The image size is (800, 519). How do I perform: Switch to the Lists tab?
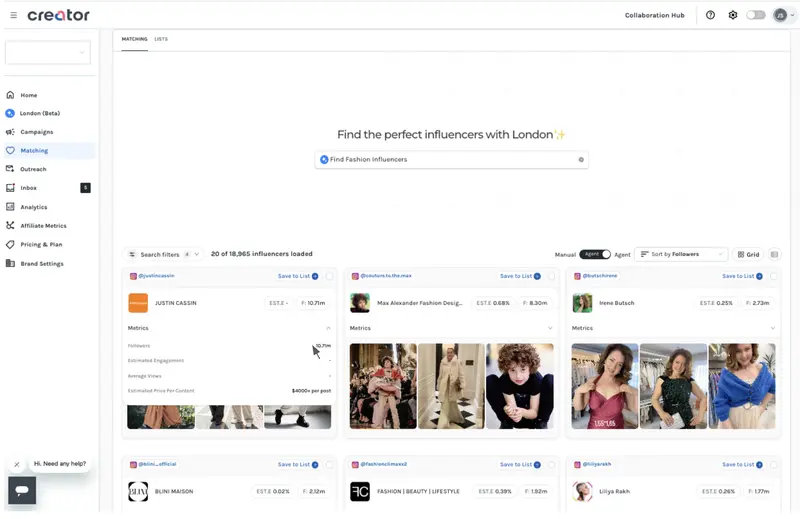click(161, 39)
